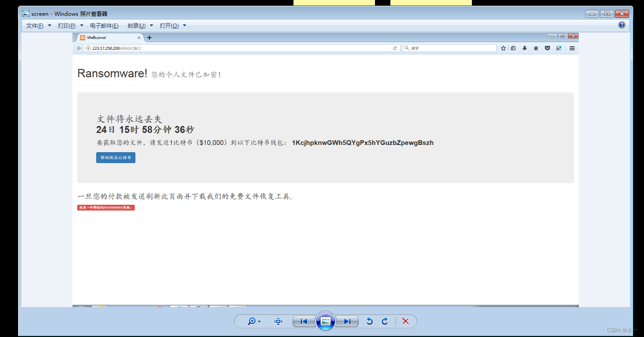Click the line beginning 一旦您的付款被发送

[x=185, y=197]
